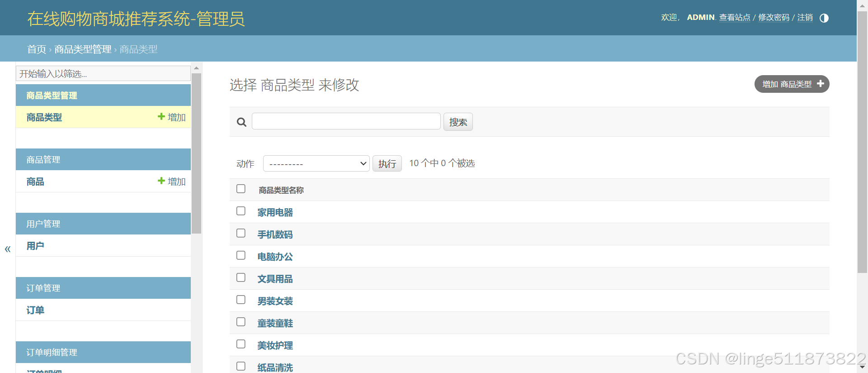868x373 pixels.
Task: Select 商品 in the sidebar
Action: (35, 182)
